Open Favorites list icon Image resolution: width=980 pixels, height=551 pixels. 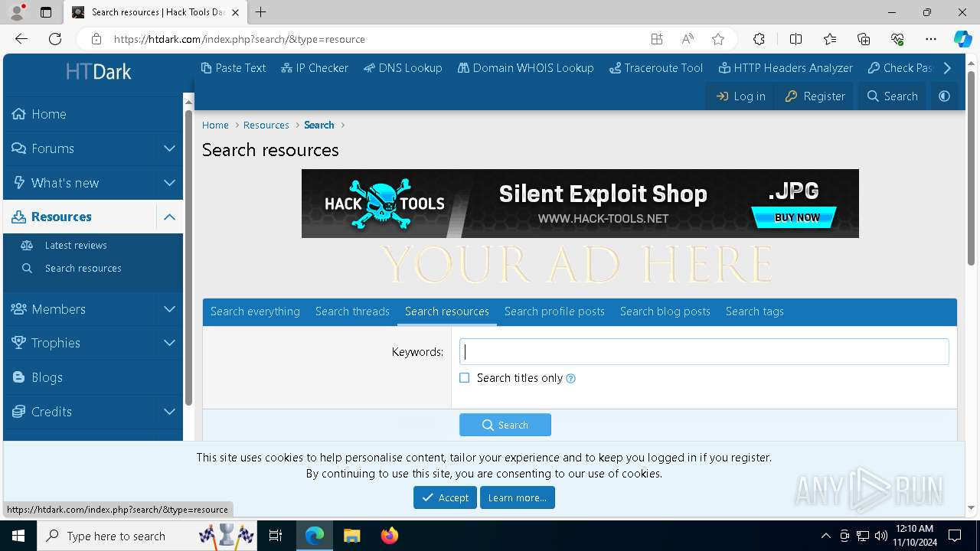point(830,39)
